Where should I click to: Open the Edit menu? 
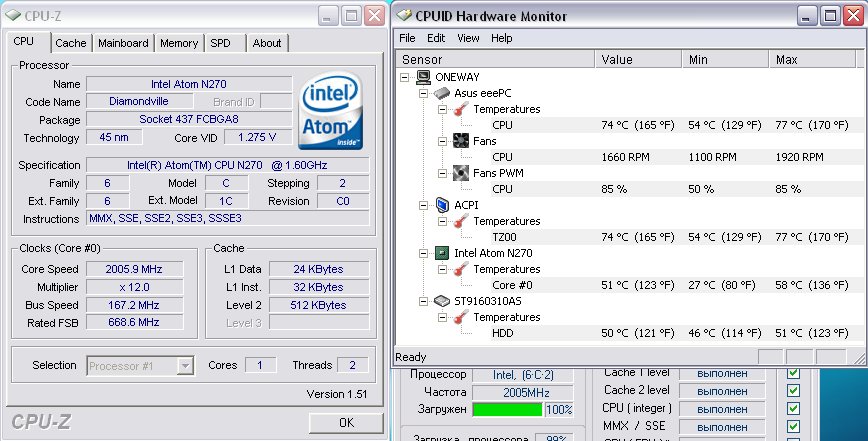click(x=436, y=38)
